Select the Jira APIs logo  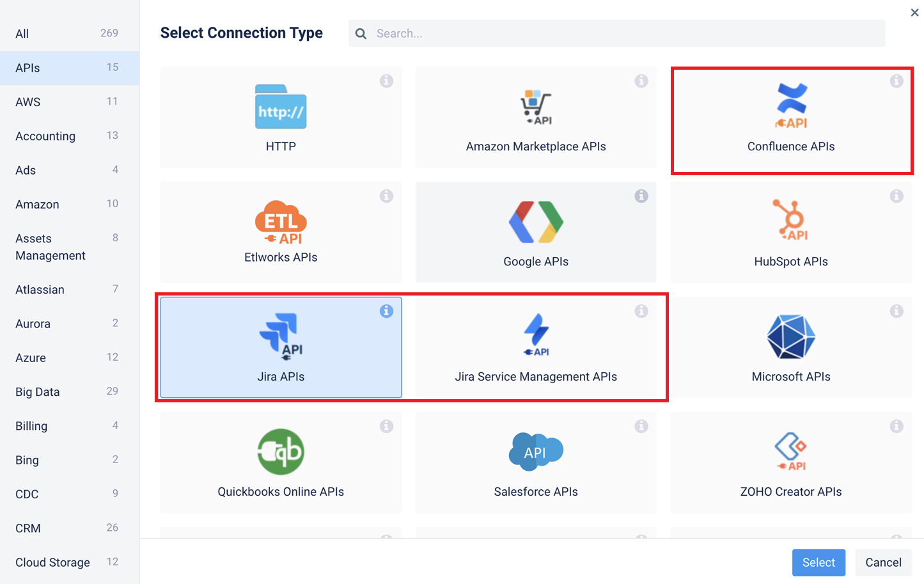(281, 336)
